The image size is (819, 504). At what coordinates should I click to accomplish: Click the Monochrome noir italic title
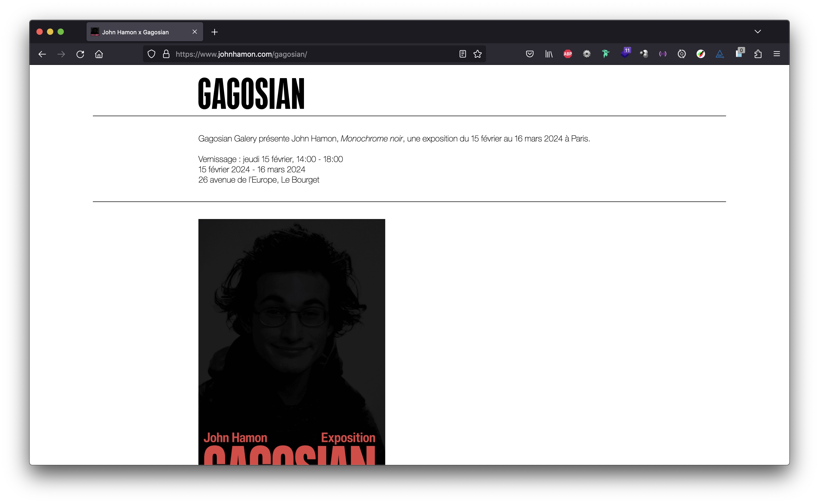371,139
